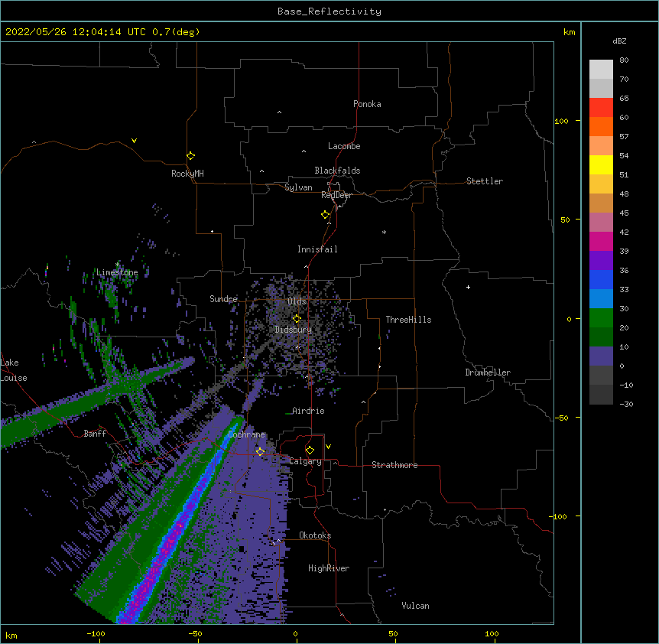Click the white plus marker north of Drumheller
This screenshot has height=644, width=659.
tap(468, 287)
